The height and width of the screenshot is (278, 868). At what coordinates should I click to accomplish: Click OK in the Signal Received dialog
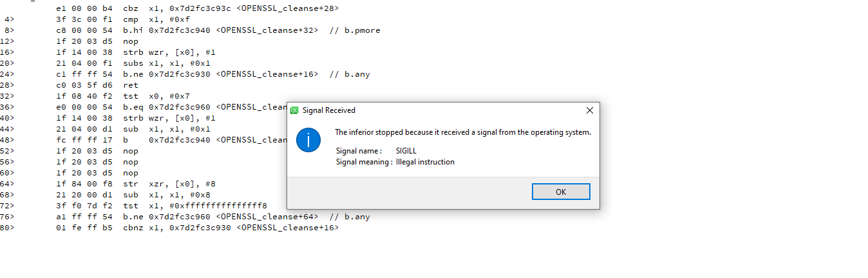click(560, 192)
